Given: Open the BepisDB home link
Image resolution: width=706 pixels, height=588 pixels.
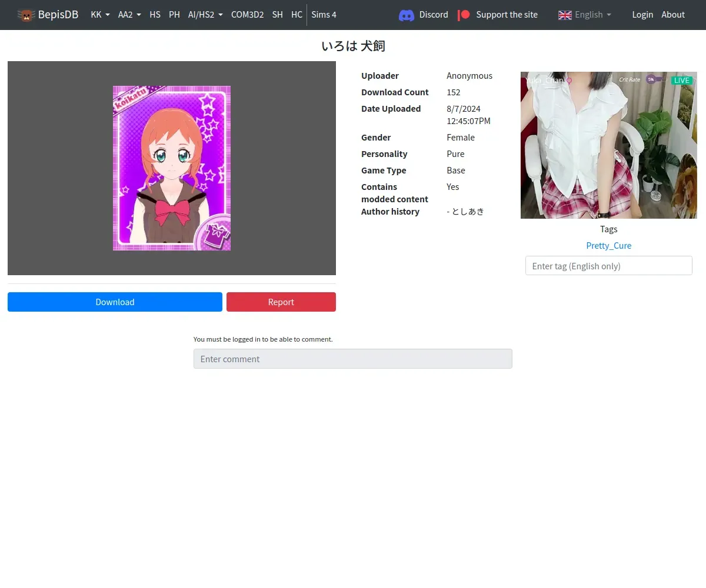Looking at the screenshot, I should pos(48,15).
